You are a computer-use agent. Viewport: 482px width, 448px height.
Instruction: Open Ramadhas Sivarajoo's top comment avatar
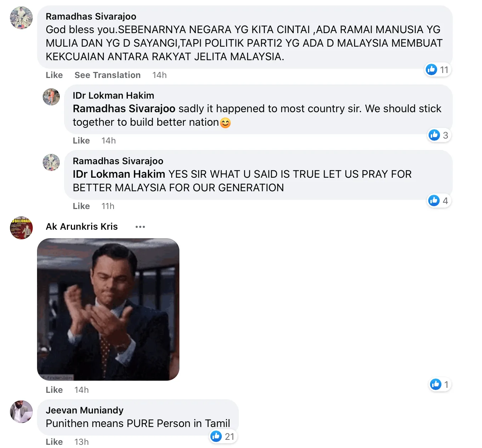click(21, 18)
